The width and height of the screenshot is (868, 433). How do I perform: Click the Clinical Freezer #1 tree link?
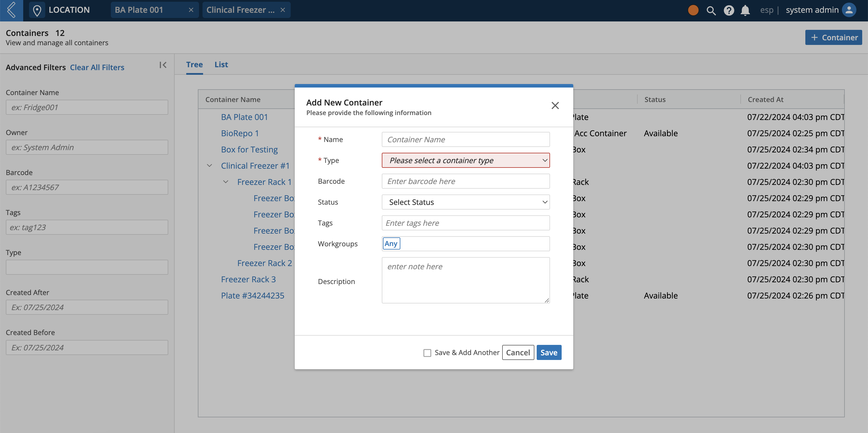tap(255, 166)
